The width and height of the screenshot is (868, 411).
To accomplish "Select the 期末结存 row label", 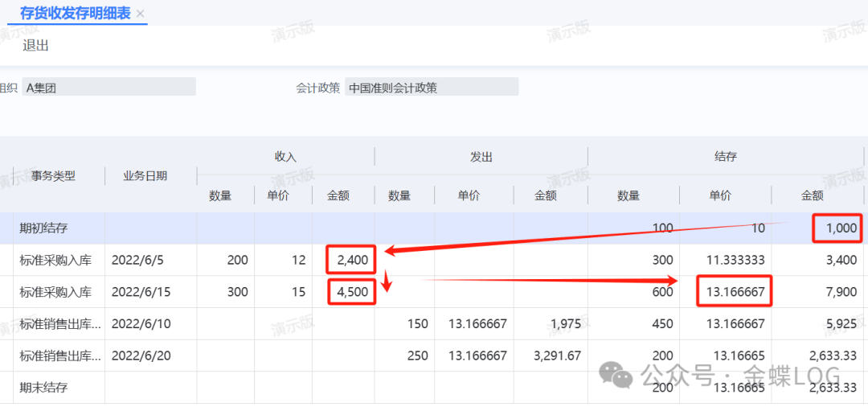I will 44,388.
